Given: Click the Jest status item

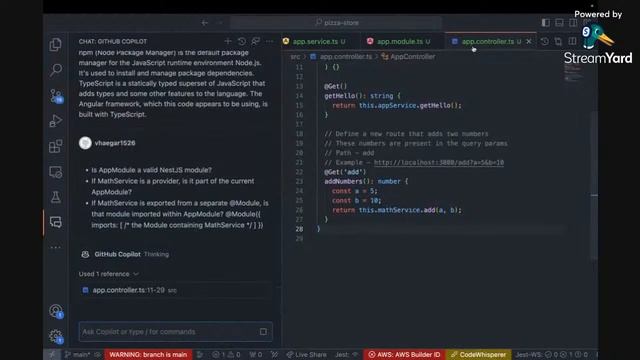Looking at the screenshot, I should [x=346, y=355].
